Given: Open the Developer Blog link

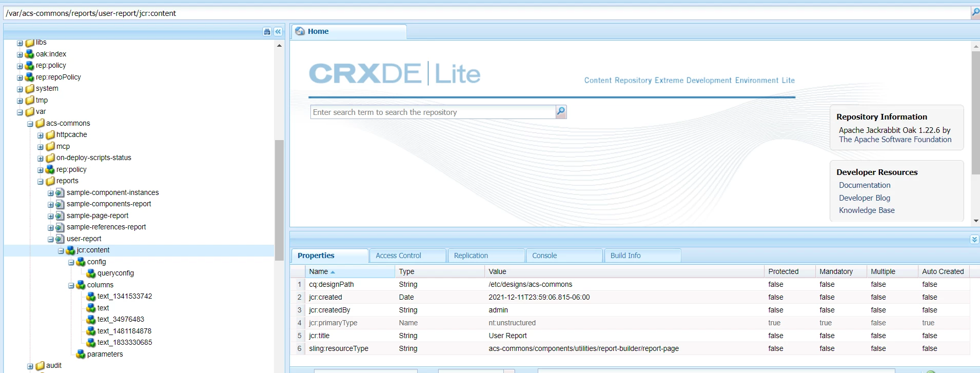Looking at the screenshot, I should click(x=865, y=198).
